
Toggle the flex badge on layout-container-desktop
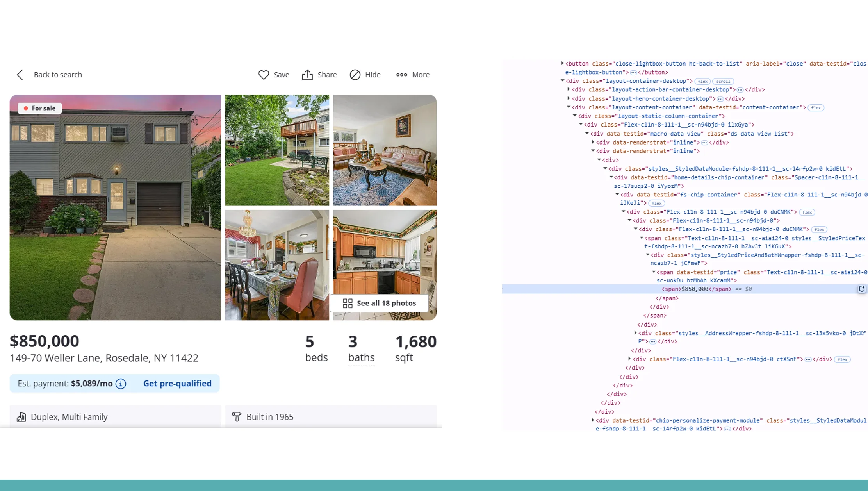702,81
